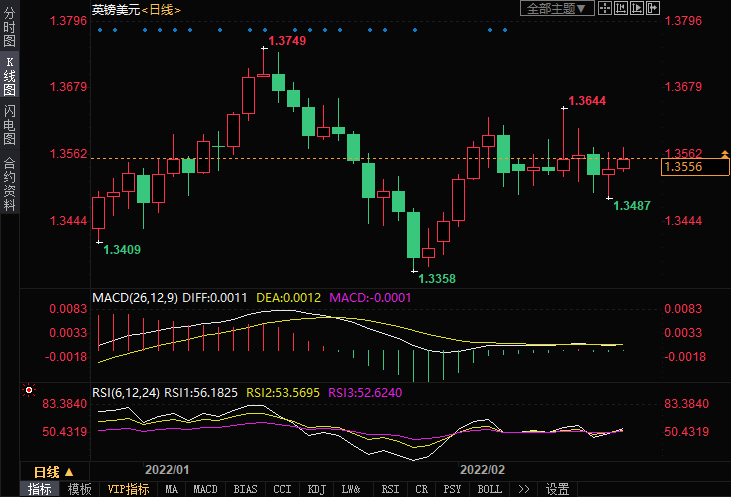Select the VIP指标 tab

(128, 489)
